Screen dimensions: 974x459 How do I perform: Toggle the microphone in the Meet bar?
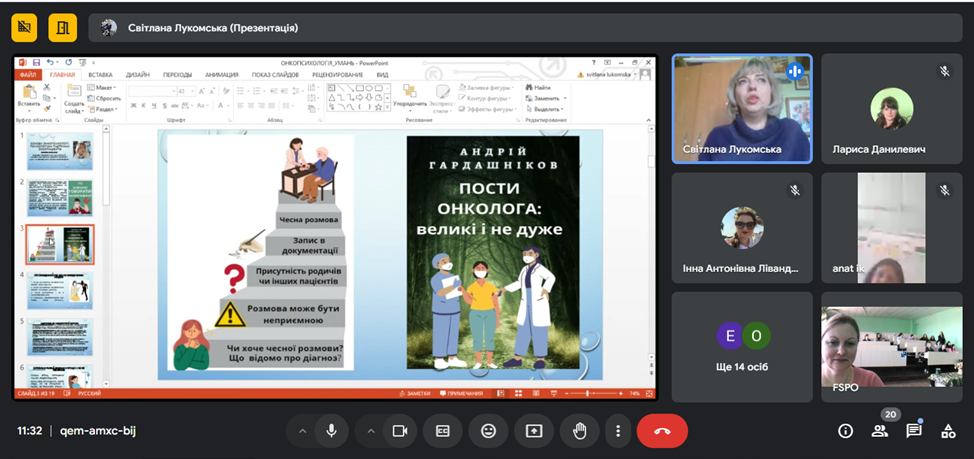coord(332,431)
